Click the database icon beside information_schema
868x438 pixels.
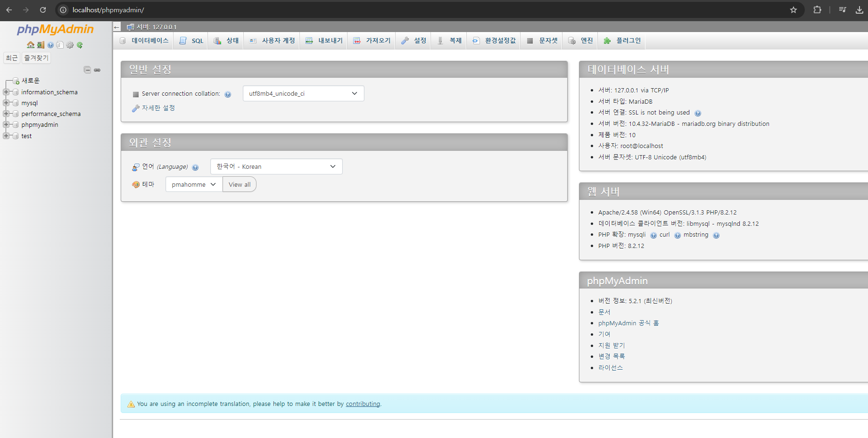[x=16, y=92]
